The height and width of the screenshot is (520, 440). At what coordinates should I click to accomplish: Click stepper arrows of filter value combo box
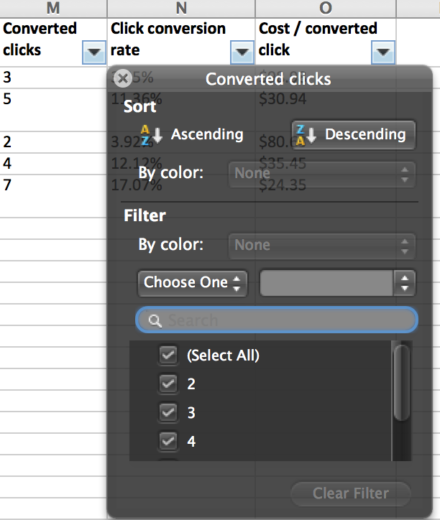click(x=404, y=283)
